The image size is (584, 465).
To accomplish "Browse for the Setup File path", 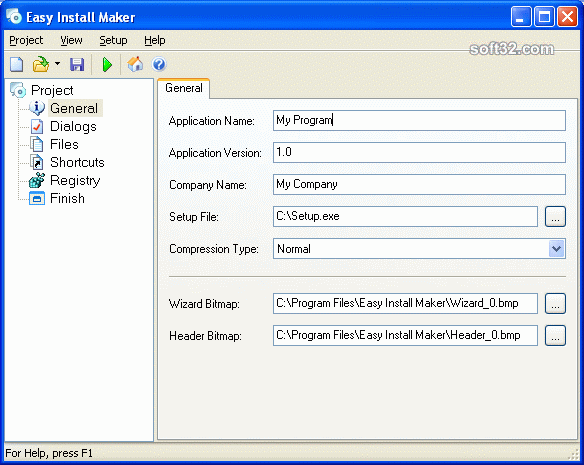I will 555,216.
